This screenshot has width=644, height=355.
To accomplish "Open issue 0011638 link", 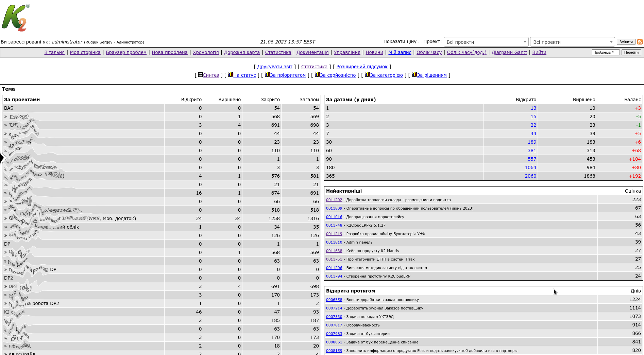I will pyautogui.click(x=334, y=251).
